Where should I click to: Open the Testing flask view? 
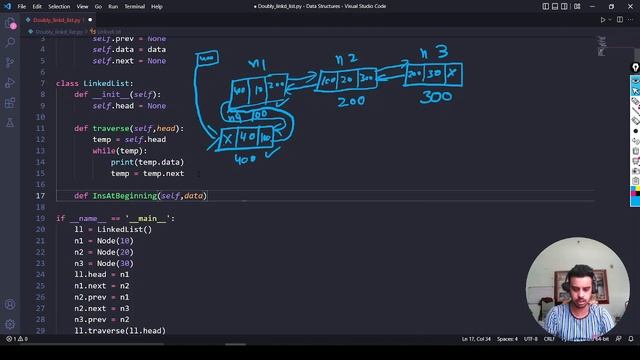[x=10, y=122]
